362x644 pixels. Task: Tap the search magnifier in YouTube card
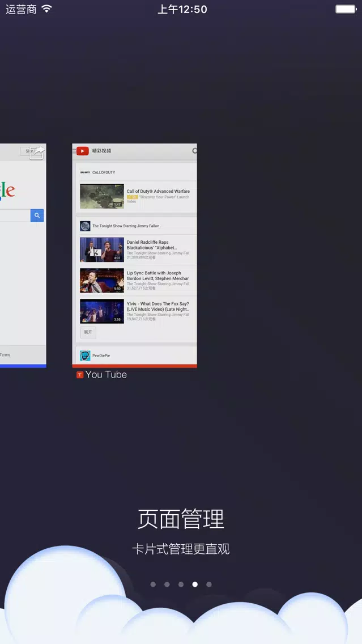(x=194, y=151)
